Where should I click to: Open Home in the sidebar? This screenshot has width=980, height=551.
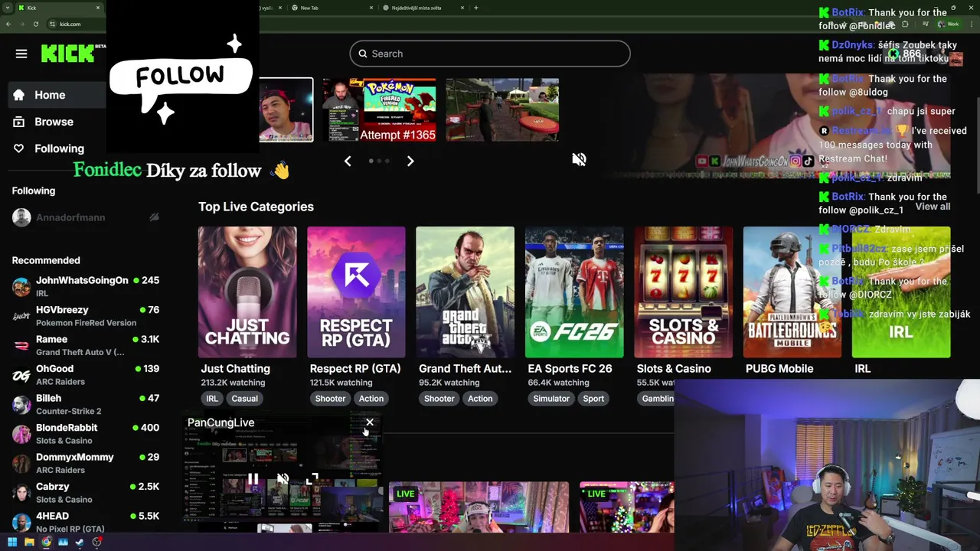(57, 95)
